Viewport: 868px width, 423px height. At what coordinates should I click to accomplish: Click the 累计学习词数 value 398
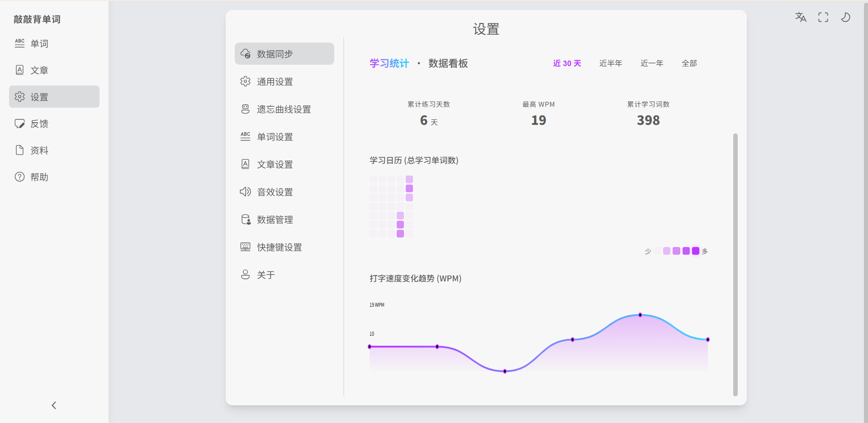click(648, 120)
